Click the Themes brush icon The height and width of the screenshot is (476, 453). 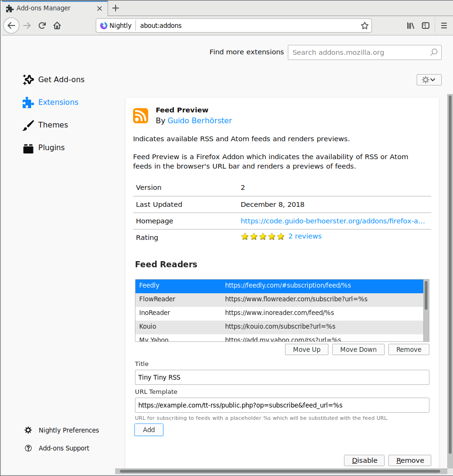click(x=28, y=125)
